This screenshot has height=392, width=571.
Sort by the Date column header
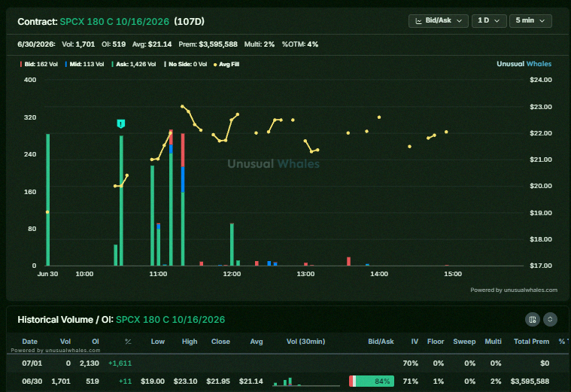tap(29, 342)
